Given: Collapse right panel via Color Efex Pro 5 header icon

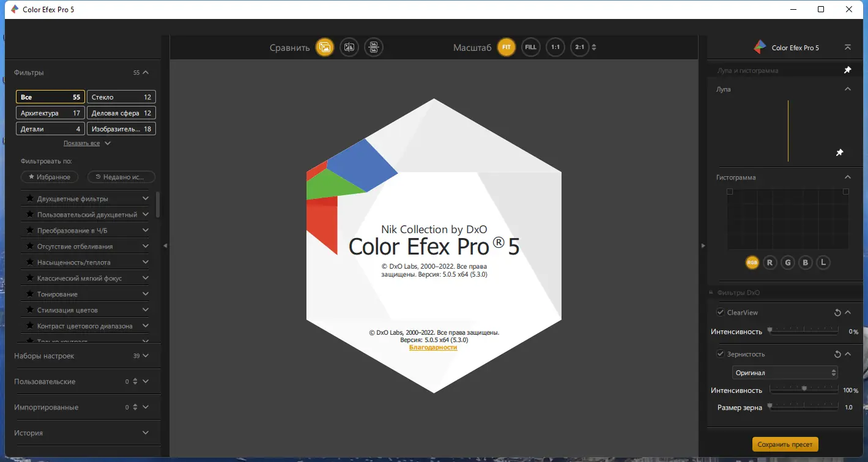Looking at the screenshot, I should (x=847, y=47).
